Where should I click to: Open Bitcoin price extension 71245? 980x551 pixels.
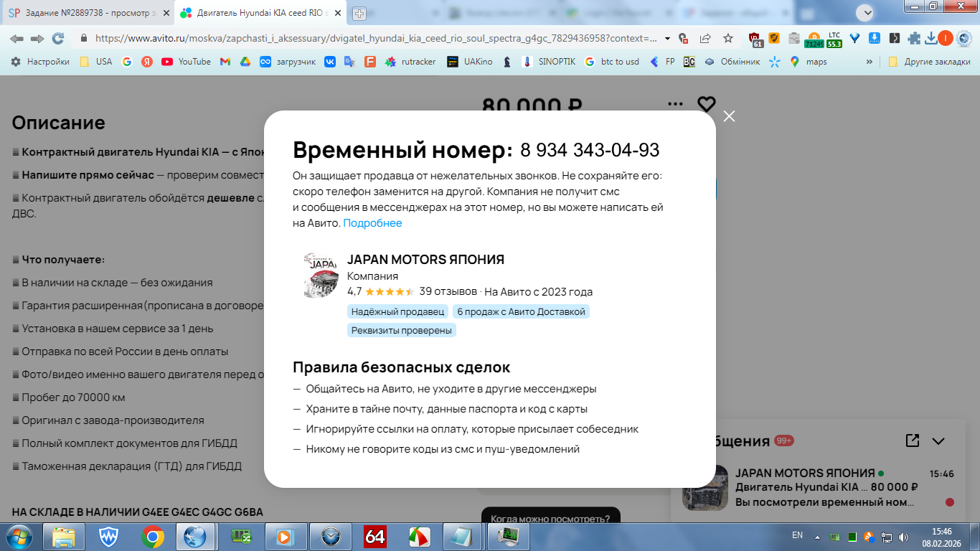tap(814, 39)
